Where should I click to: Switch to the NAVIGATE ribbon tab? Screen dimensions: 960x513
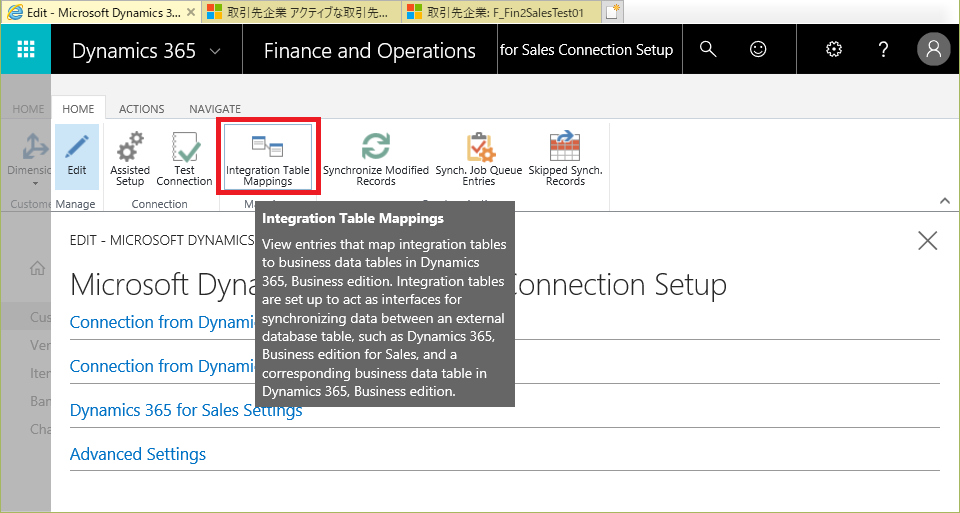coord(215,109)
